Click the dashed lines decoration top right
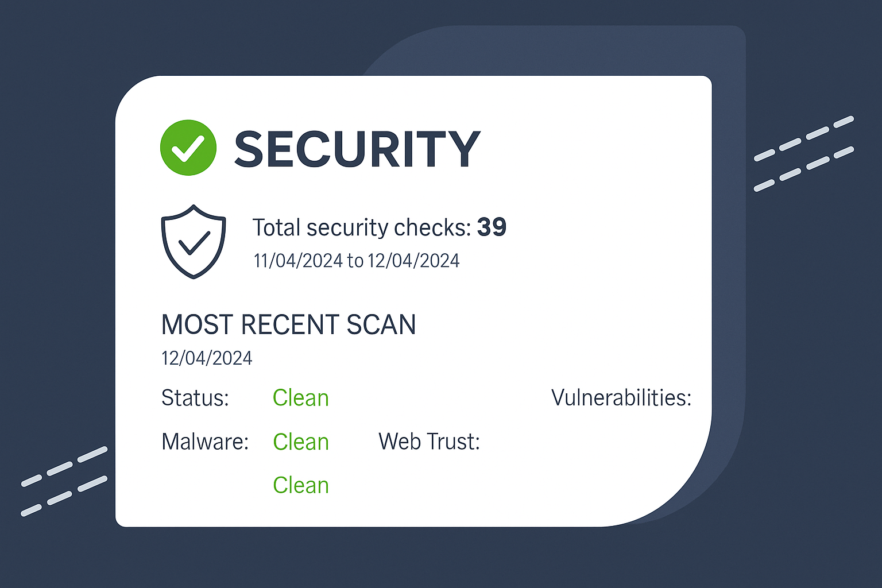 coord(804,153)
